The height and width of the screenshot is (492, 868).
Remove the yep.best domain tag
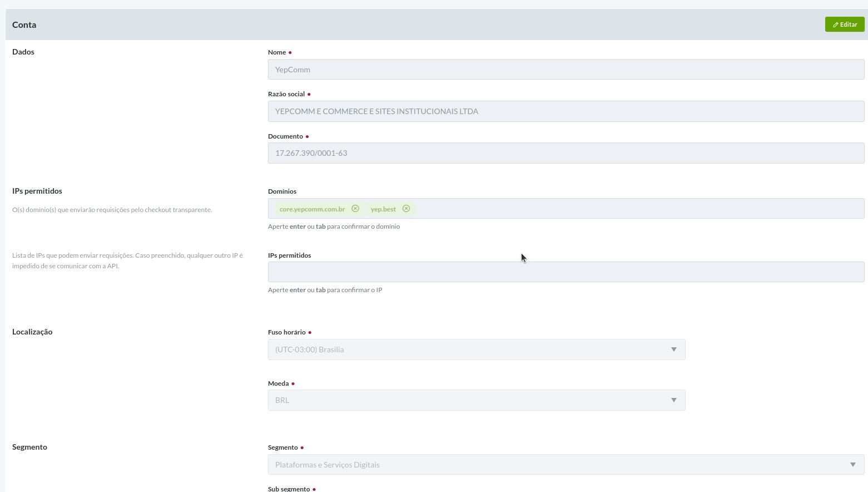pyautogui.click(x=406, y=209)
